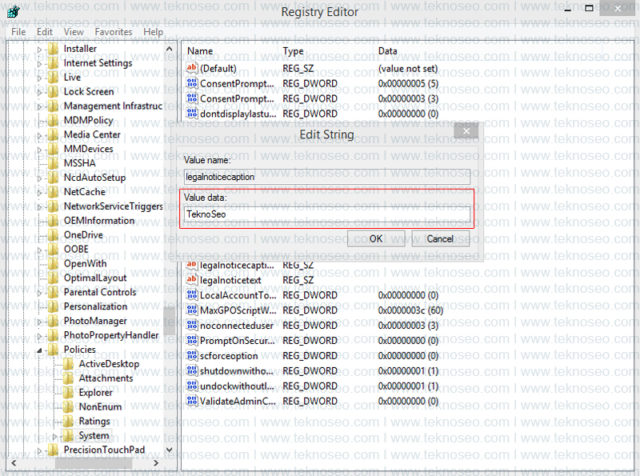
Task: Click the undockwithoutl... DWORD icon
Action: [192, 386]
